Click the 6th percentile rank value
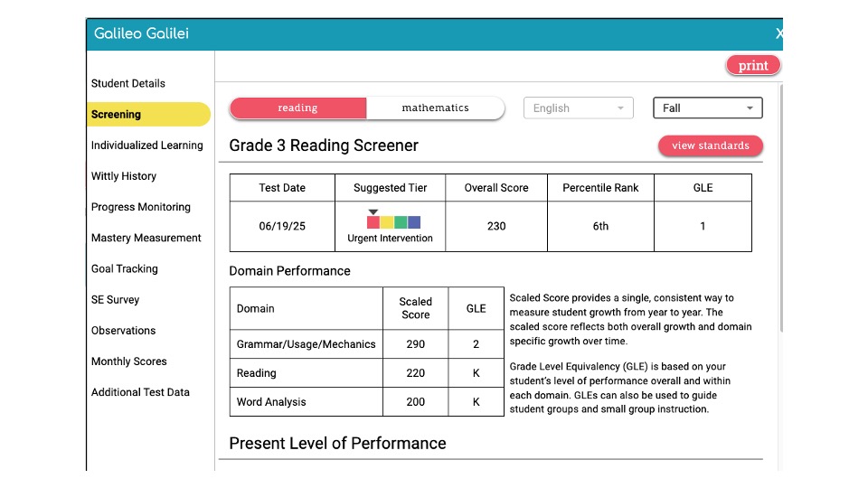The height and width of the screenshot is (488, 868). point(600,226)
